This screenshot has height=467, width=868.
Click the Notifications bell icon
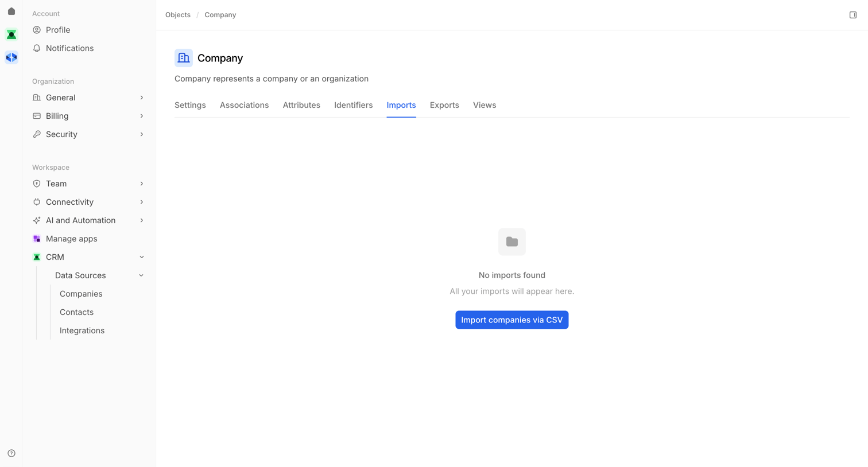pyautogui.click(x=37, y=48)
